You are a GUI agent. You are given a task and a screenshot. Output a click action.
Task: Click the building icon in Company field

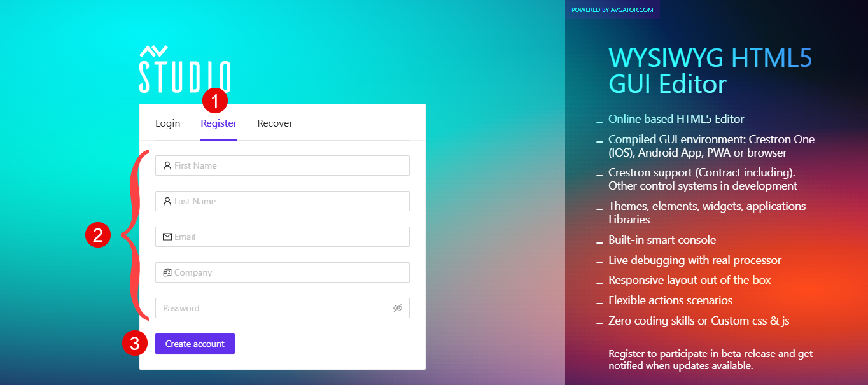[167, 272]
